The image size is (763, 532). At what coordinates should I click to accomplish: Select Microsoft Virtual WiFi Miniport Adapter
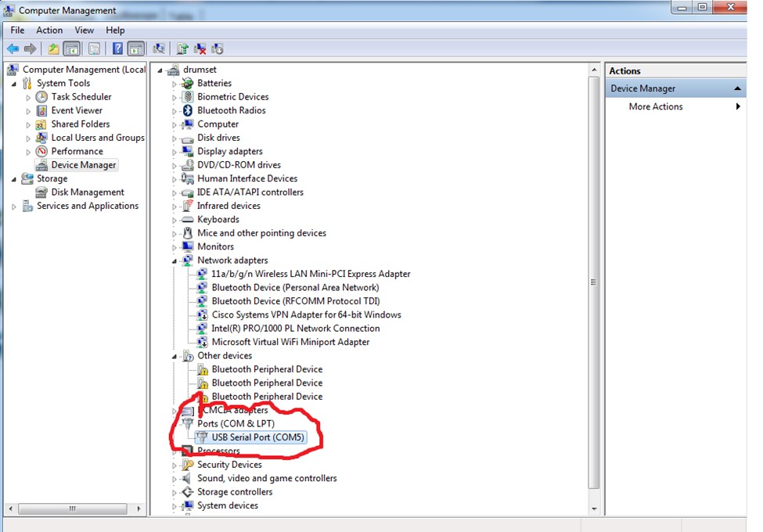click(290, 342)
